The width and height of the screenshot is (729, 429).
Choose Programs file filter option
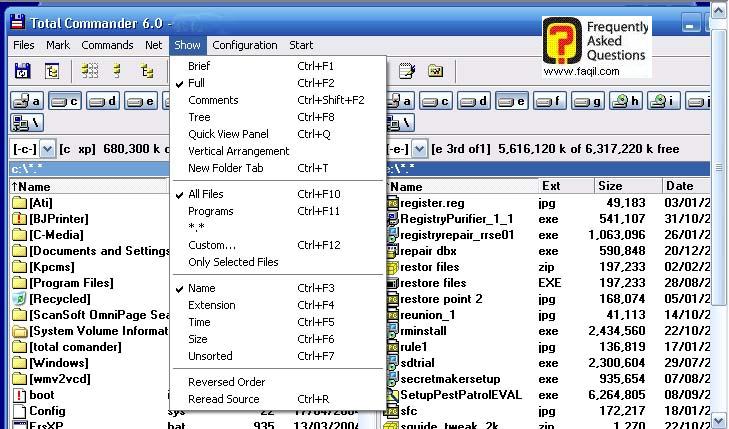click(210, 211)
